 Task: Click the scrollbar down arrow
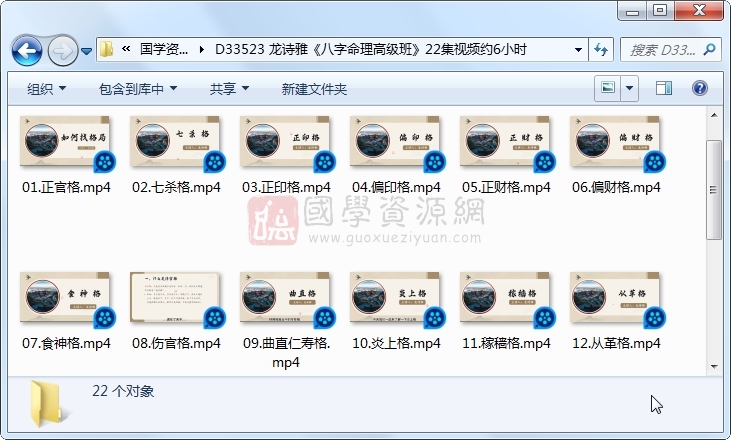coord(714,367)
